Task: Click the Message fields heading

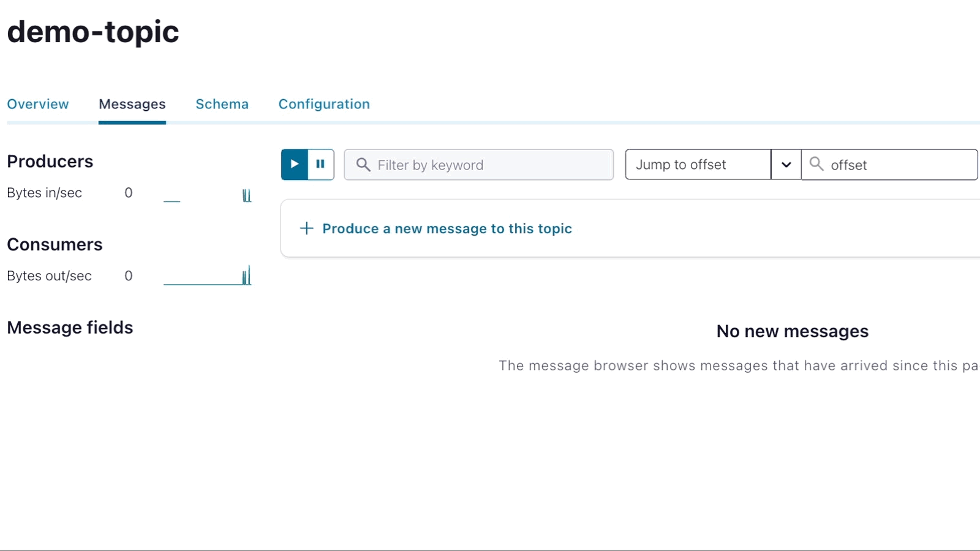Action: (x=70, y=328)
